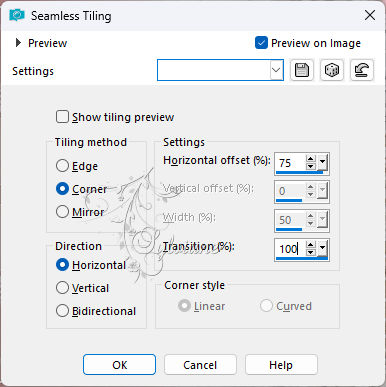The width and height of the screenshot is (386, 387).
Task: Increase Transition value with up arrow
Action: [311, 245]
